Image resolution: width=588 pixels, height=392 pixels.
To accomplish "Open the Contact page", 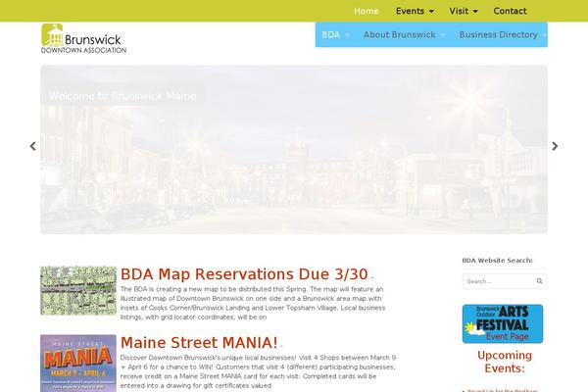I will [510, 11].
